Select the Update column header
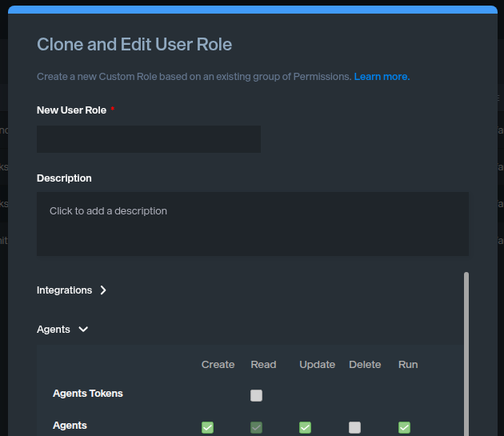 coord(317,365)
